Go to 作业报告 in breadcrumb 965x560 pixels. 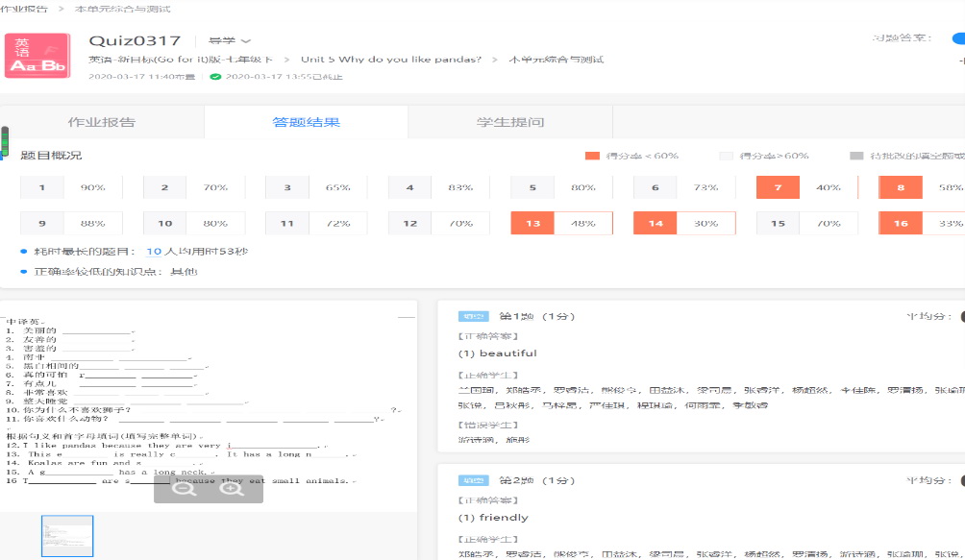click(x=24, y=9)
